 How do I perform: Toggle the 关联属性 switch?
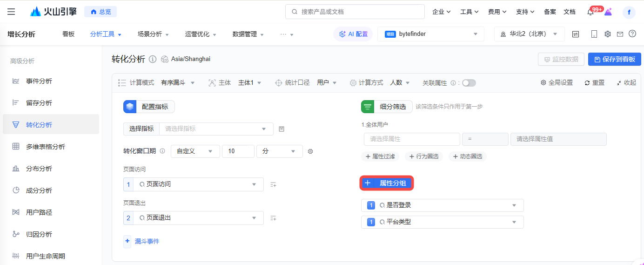click(469, 83)
